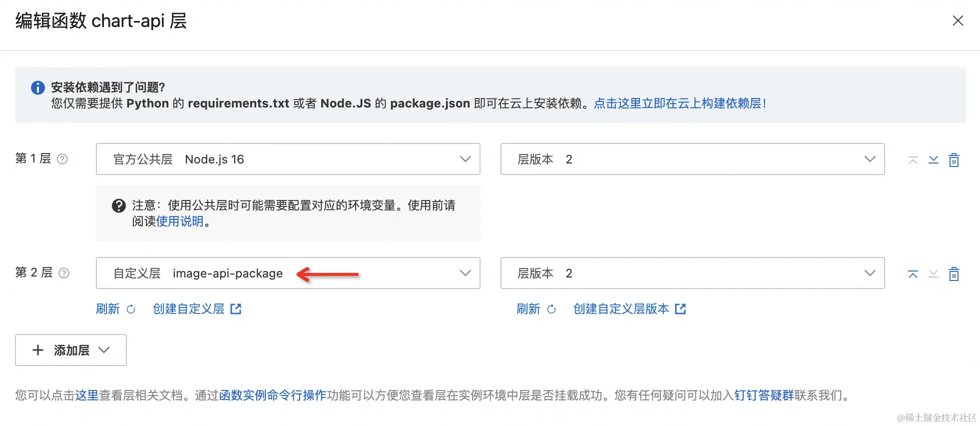Click 使用说明 link in notice
Screen dimensions: 980x426
pos(180,221)
